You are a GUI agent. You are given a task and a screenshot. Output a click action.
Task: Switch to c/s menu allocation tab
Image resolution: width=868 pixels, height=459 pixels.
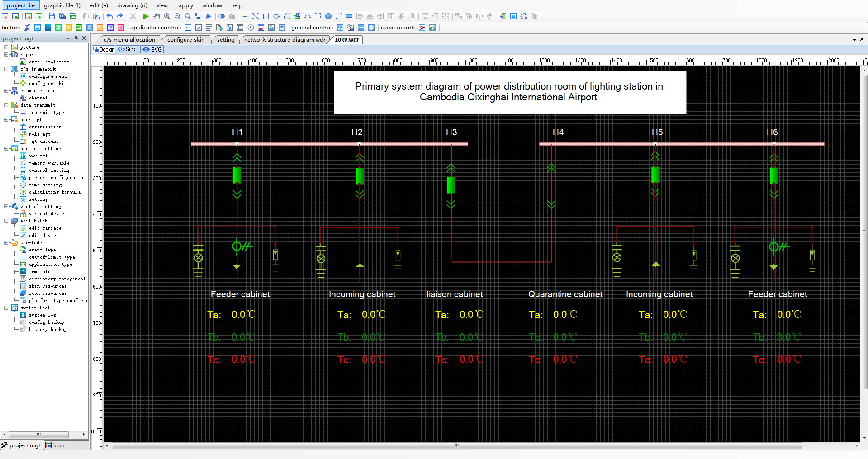coord(129,40)
